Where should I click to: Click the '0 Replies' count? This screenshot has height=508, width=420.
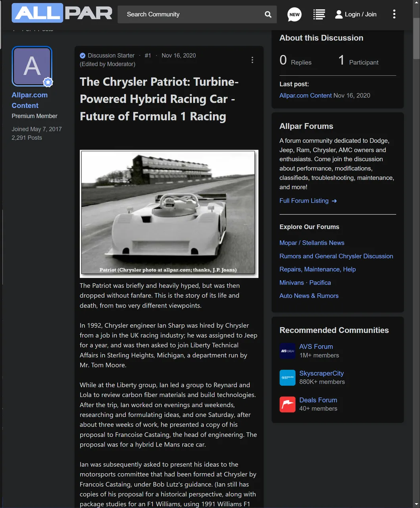point(295,61)
